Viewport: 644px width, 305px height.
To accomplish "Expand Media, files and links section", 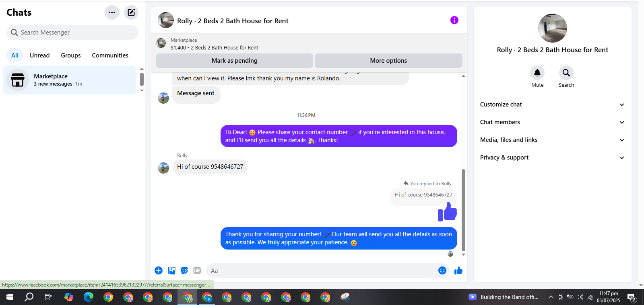I will (552, 140).
